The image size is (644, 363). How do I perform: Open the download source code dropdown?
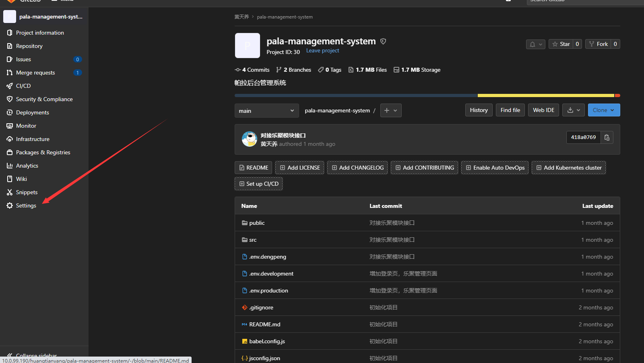tap(574, 110)
